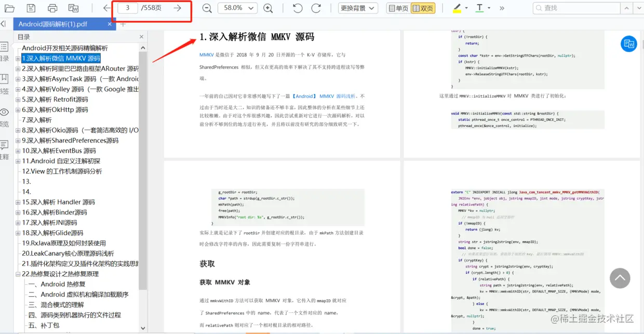Click the green text underline tool icon
The width and height of the screenshot is (644, 334).
point(479,8)
